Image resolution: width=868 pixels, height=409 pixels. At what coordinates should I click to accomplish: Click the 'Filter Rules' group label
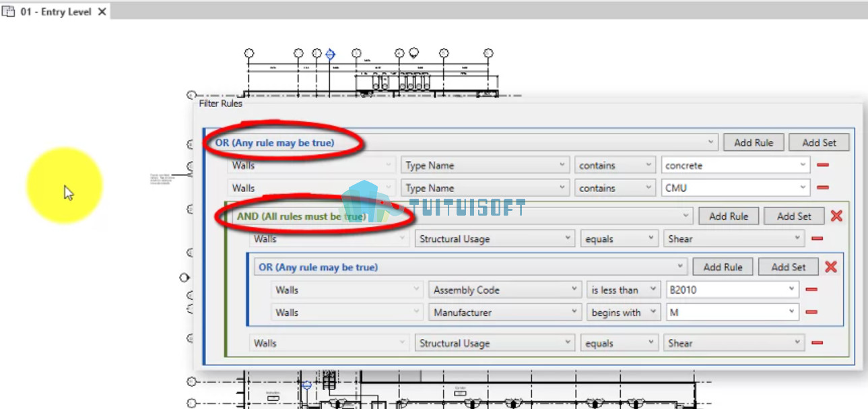[220, 104]
